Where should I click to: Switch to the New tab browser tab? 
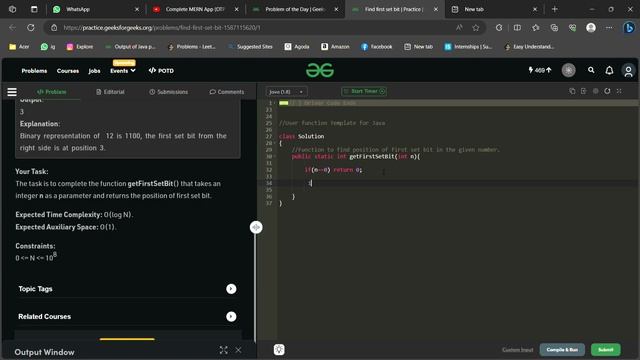coord(494,9)
